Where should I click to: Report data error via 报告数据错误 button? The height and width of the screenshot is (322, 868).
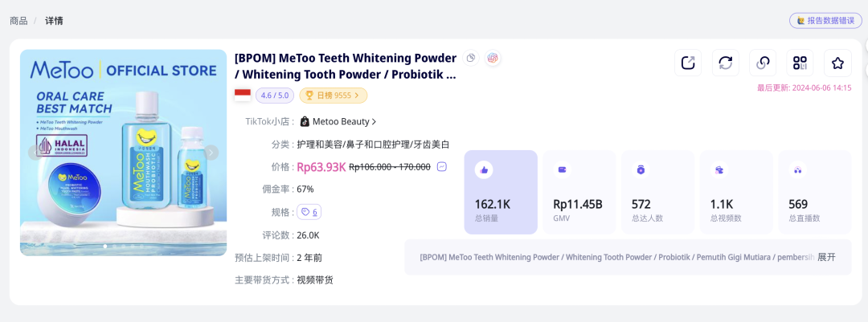point(825,21)
